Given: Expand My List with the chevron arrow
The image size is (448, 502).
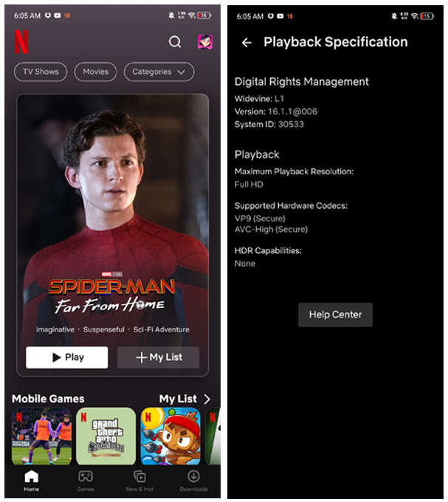Looking at the screenshot, I should (x=207, y=399).
